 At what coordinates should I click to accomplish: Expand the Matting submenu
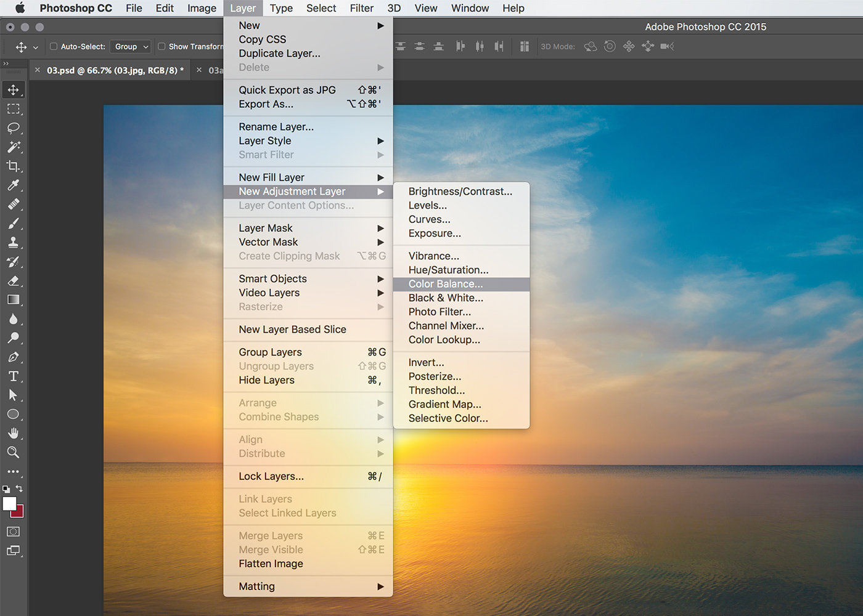(x=308, y=586)
